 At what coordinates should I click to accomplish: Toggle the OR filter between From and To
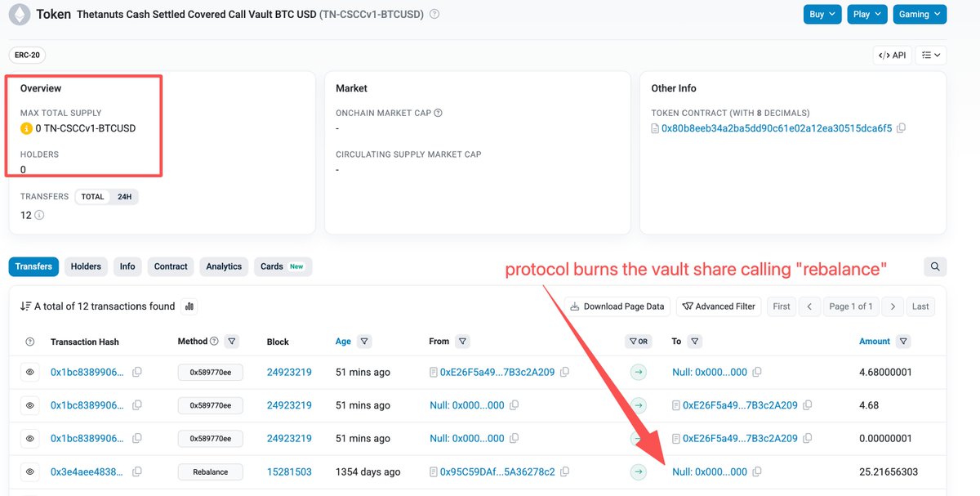click(638, 342)
